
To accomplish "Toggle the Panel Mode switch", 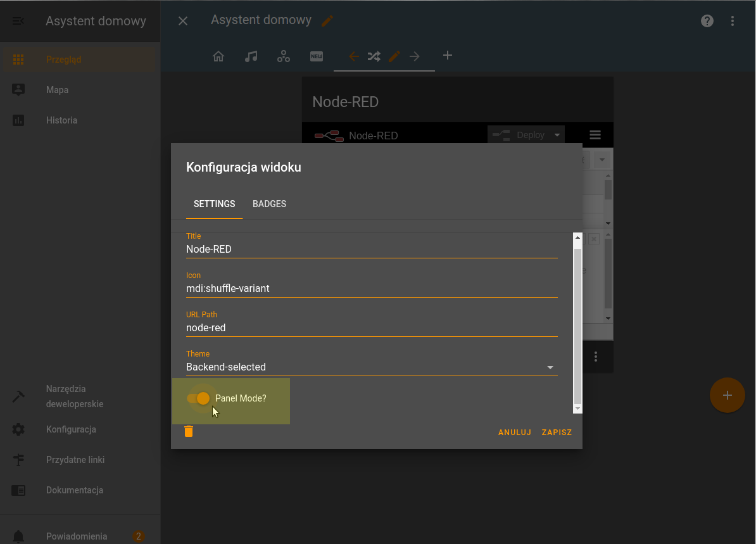I will click(x=198, y=398).
